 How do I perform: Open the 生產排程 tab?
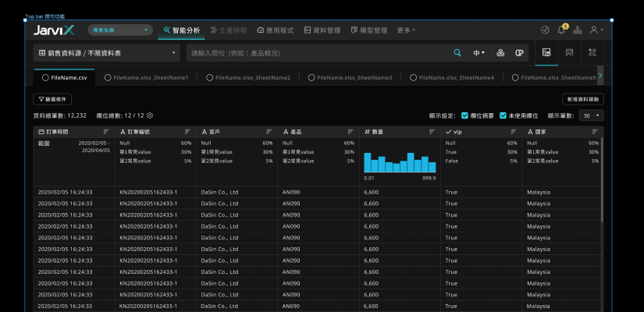229,30
